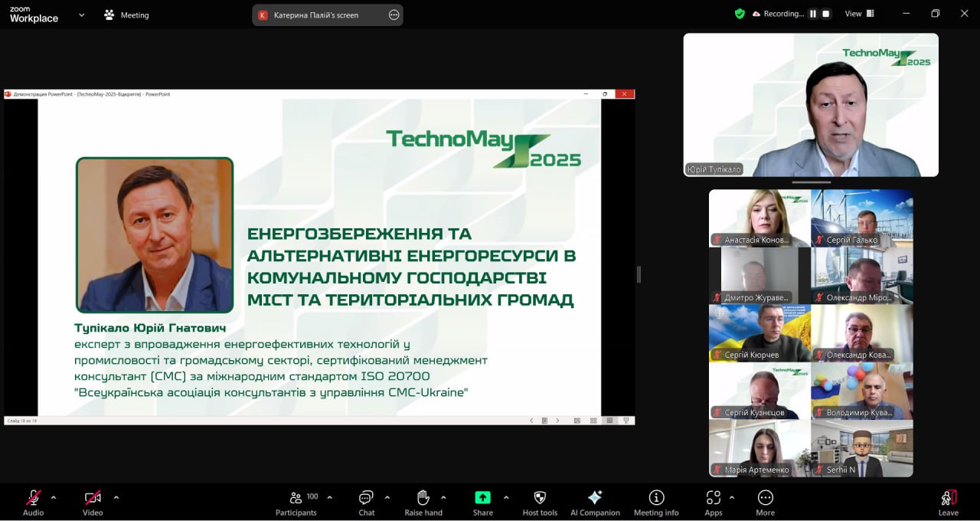
Task: Expand arrow next to Share
Action: [x=506, y=497]
